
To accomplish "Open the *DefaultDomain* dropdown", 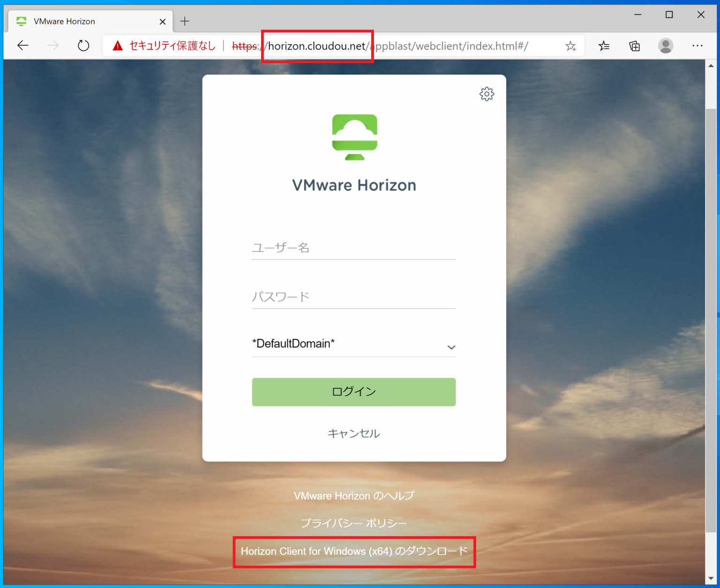I will (x=353, y=344).
